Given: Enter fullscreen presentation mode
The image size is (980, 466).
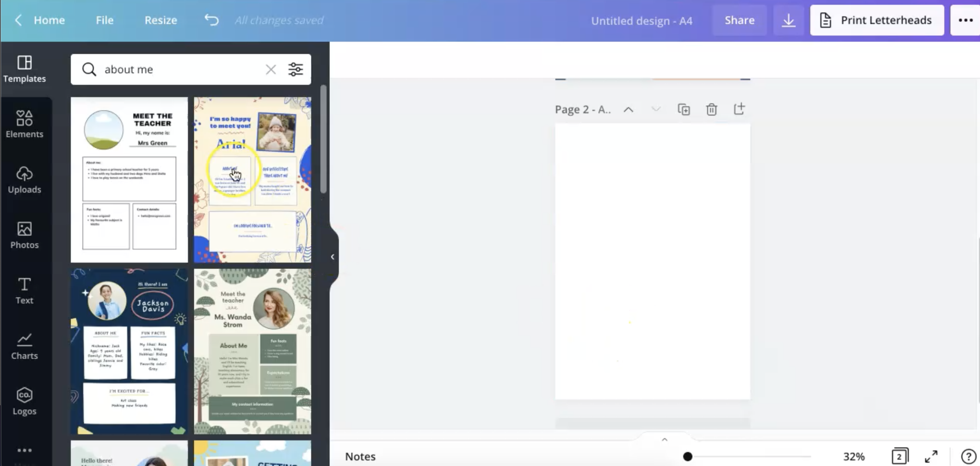Looking at the screenshot, I should (x=931, y=456).
